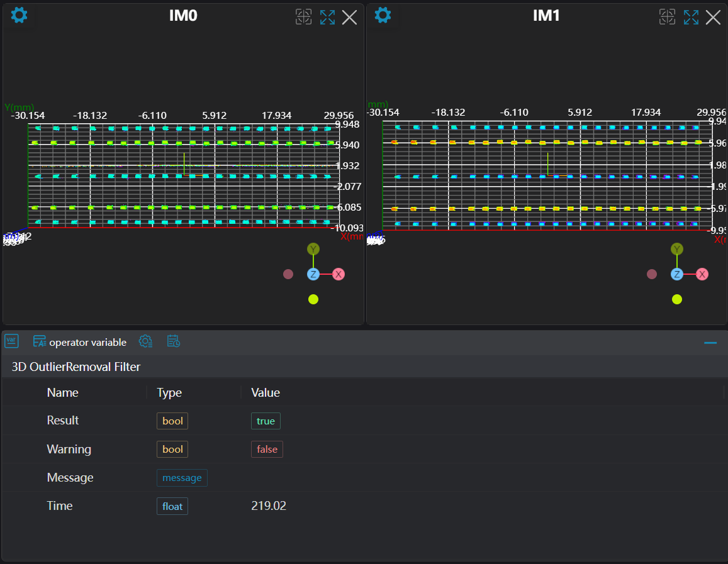
Task: Open the schedule history clock icon
Action: pyautogui.click(x=174, y=341)
